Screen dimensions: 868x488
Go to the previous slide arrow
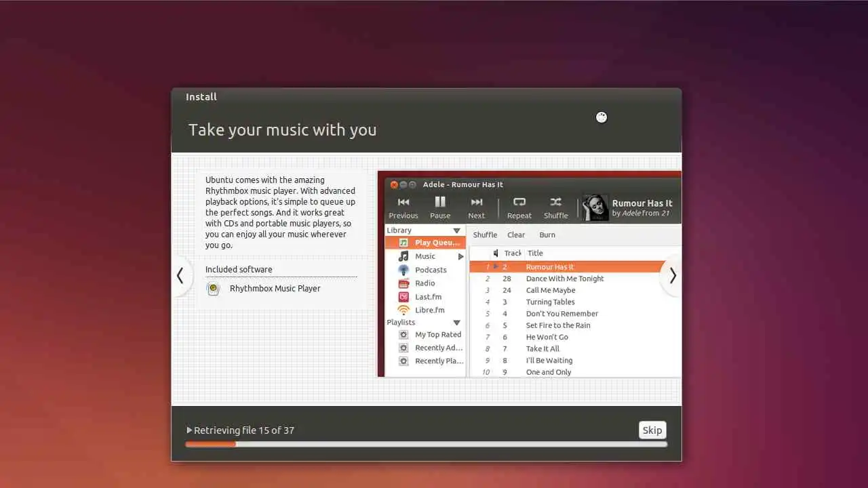180,276
